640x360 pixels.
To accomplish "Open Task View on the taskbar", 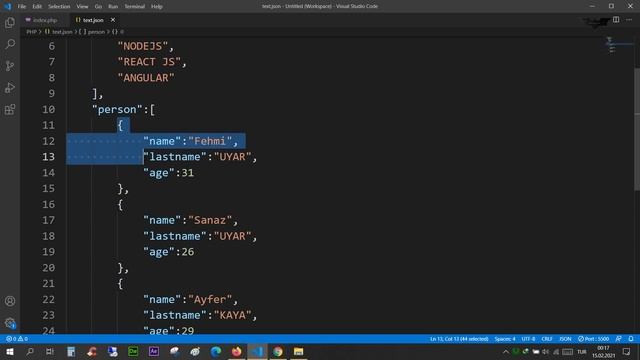I will pos(50,351).
